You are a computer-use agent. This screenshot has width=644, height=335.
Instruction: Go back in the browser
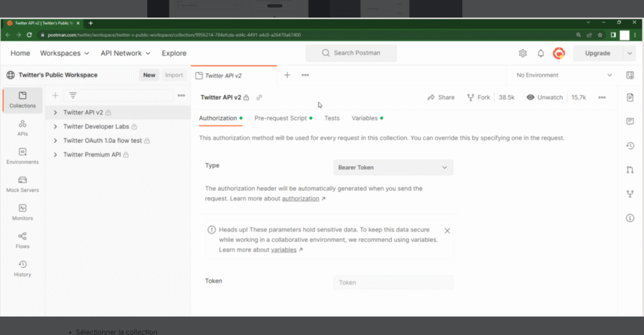(8, 35)
